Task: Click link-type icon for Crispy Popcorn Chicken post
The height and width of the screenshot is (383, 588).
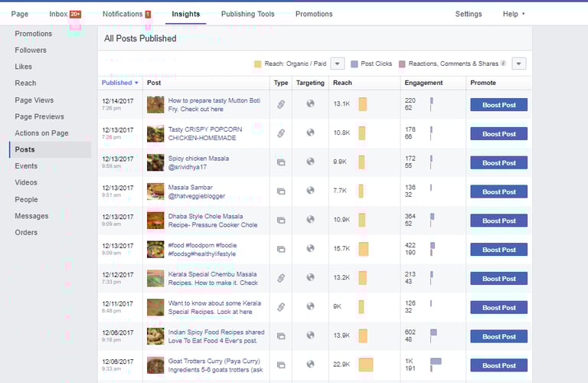Action: tap(281, 133)
